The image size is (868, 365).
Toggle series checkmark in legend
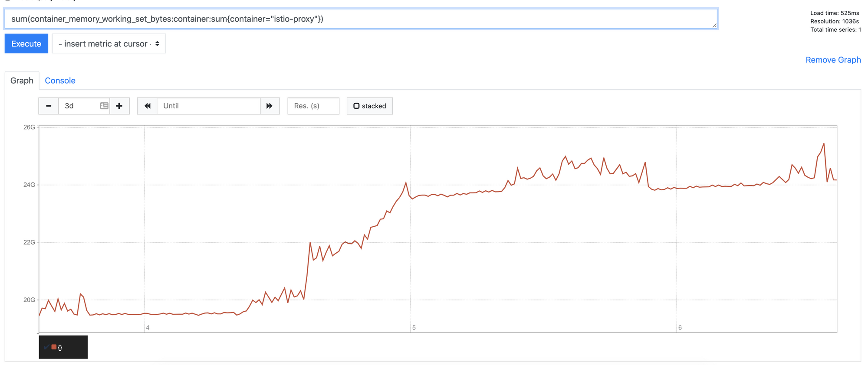click(46, 347)
